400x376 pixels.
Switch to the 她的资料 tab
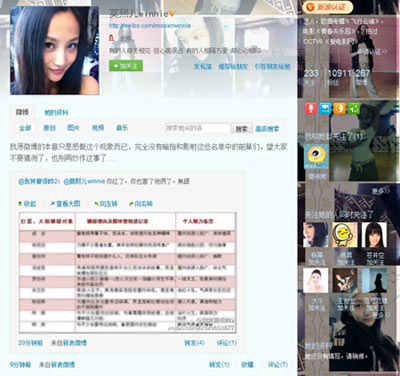(x=56, y=113)
